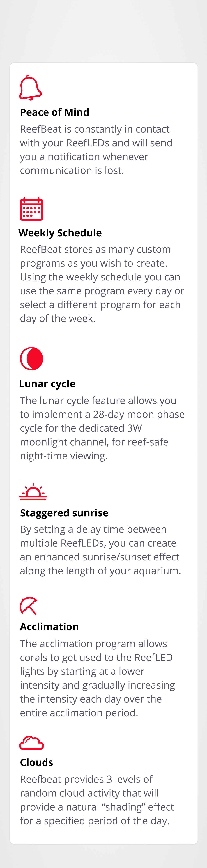
Task: Click the acclimation program description paragraph
Action: [x=98, y=678]
